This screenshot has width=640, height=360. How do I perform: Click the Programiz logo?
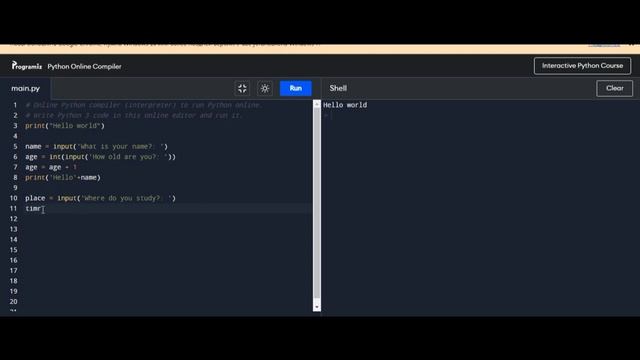click(27, 66)
